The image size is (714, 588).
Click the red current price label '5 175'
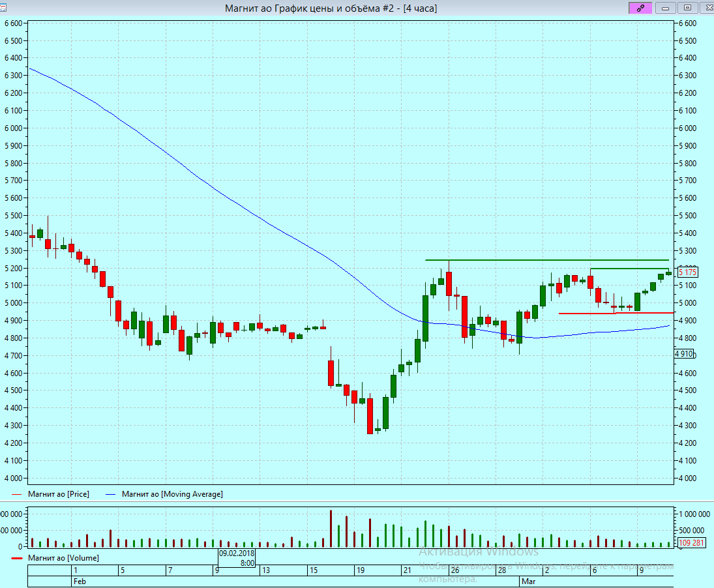coord(687,272)
